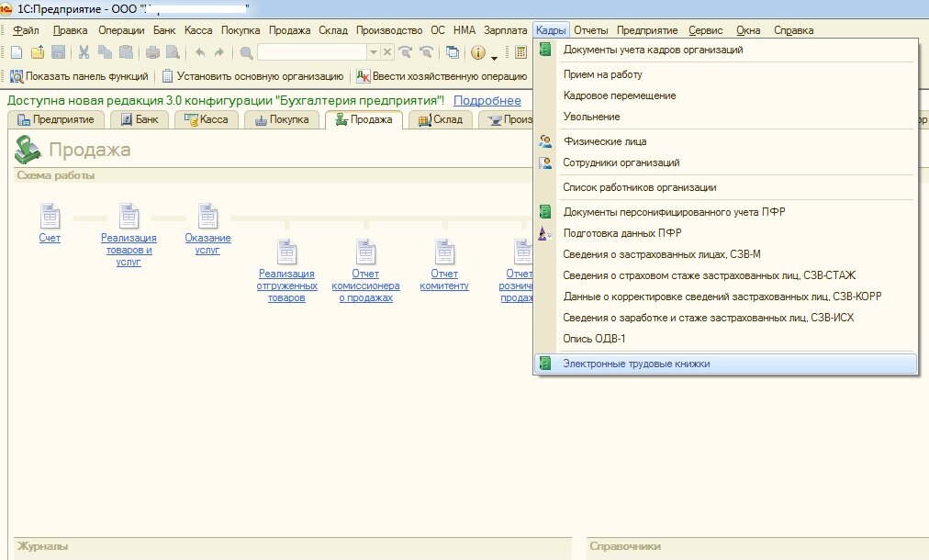Screen dimensions: 929x560
Task: Click Ввести хозяйственную операцию button
Action: pos(442,76)
